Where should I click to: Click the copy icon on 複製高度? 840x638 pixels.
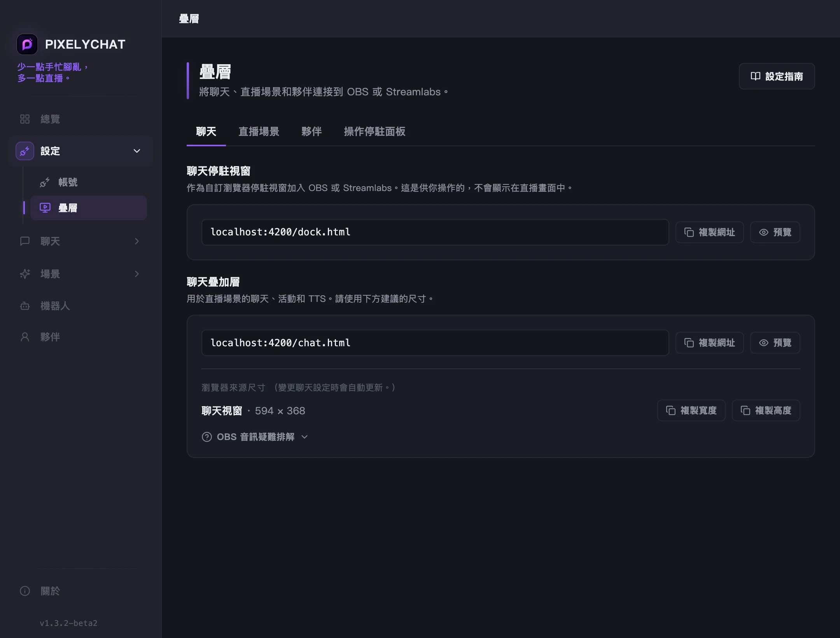[745, 410]
